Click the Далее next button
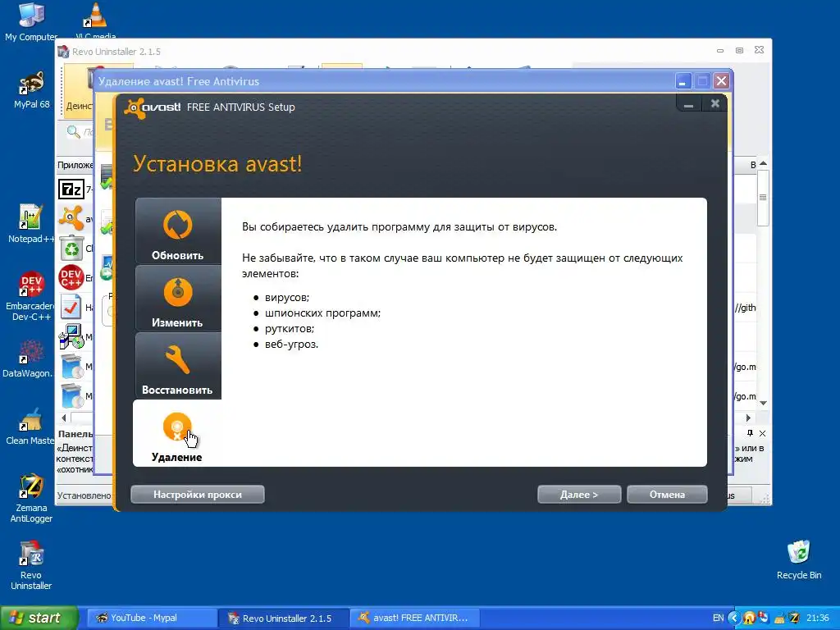 (579, 495)
